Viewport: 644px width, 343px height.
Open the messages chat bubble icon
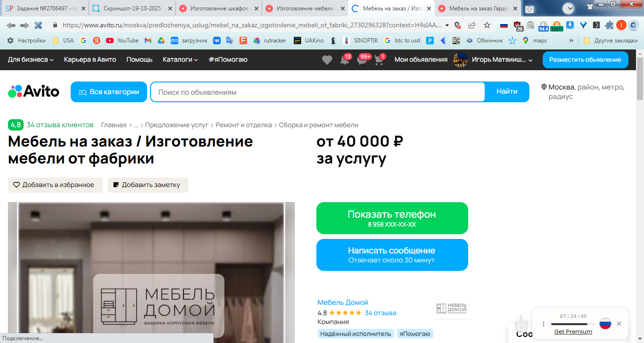(362, 60)
